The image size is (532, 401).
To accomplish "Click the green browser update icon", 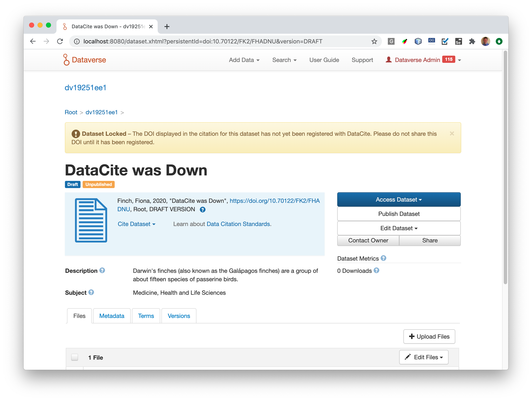I will click(499, 41).
